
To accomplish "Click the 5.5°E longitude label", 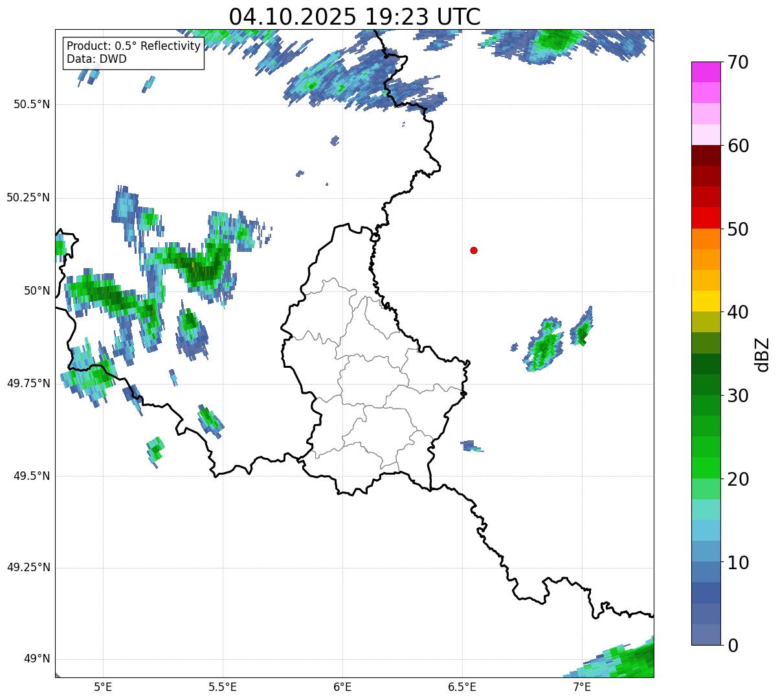I will click(x=223, y=687).
